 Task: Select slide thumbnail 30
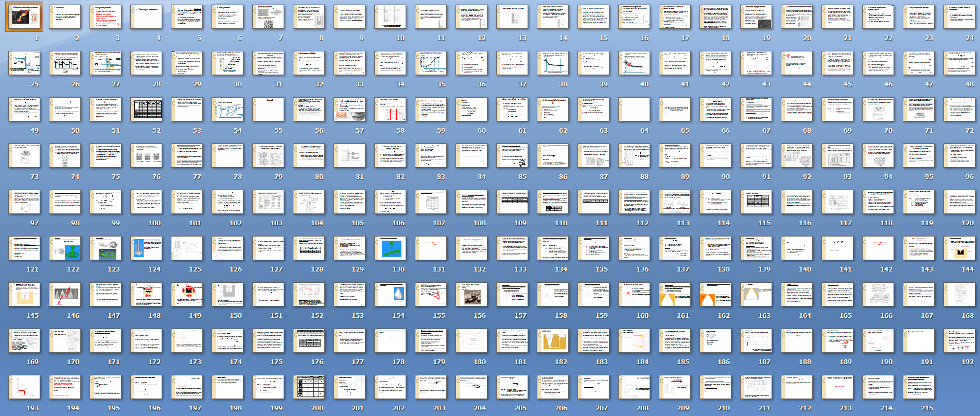pyautogui.click(x=227, y=63)
